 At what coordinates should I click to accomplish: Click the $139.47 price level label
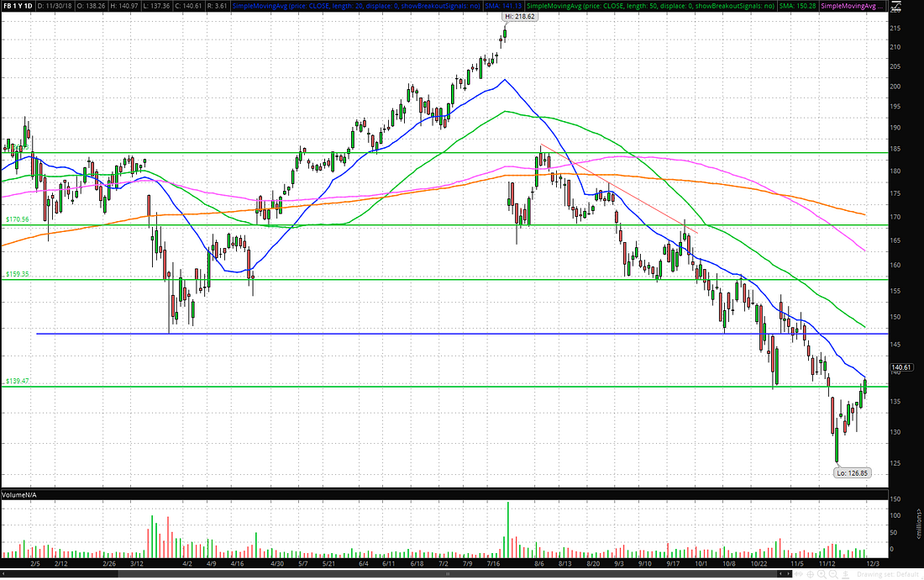[x=17, y=381]
